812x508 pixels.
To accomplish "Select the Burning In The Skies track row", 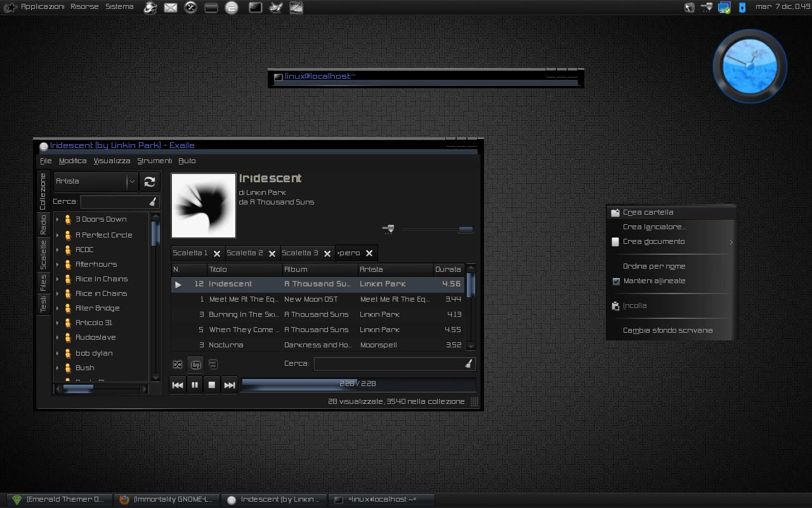I will 318,314.
